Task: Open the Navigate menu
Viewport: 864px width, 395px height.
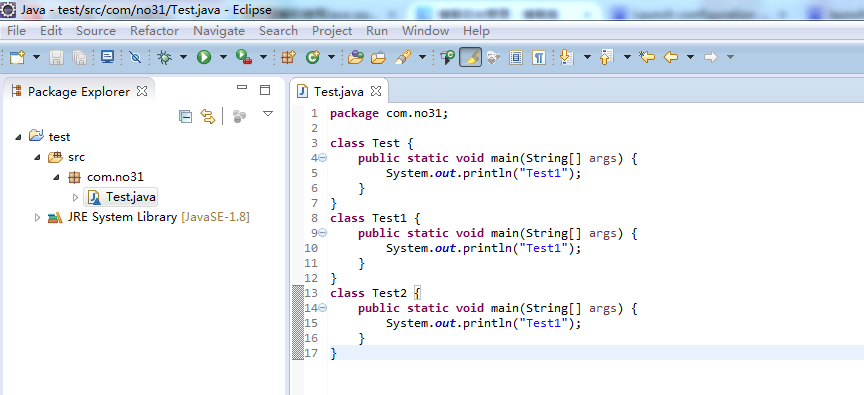Action: (219, 31)
